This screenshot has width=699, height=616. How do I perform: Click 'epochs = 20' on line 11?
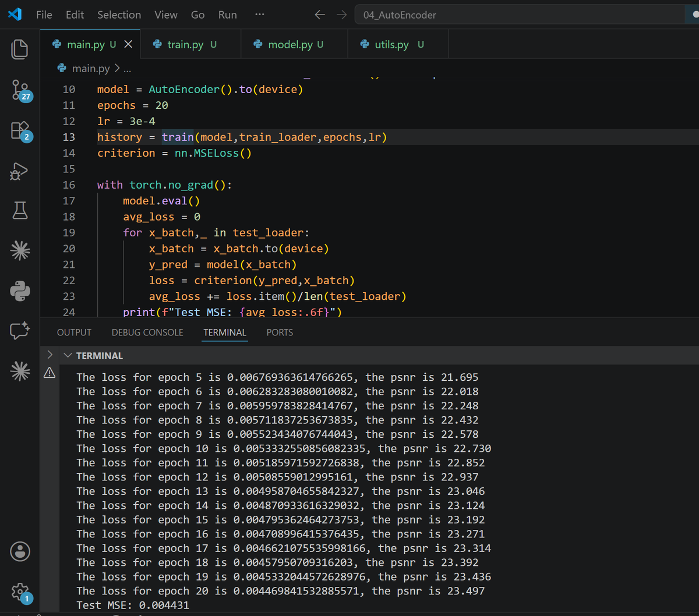133,105
